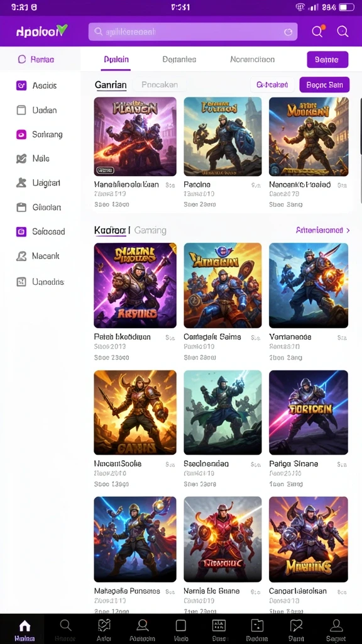Click the Beqnc Sain purple button

(324, 85)
